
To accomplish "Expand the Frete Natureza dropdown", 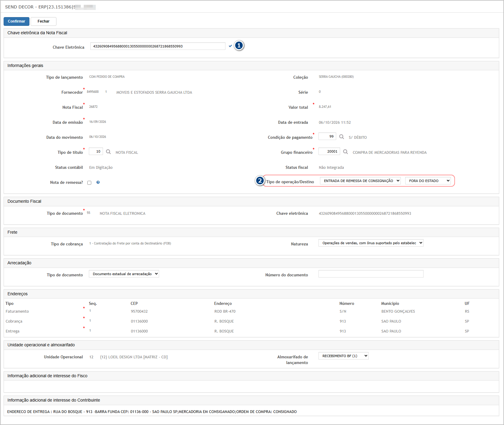I will click(x=371, y=243).
